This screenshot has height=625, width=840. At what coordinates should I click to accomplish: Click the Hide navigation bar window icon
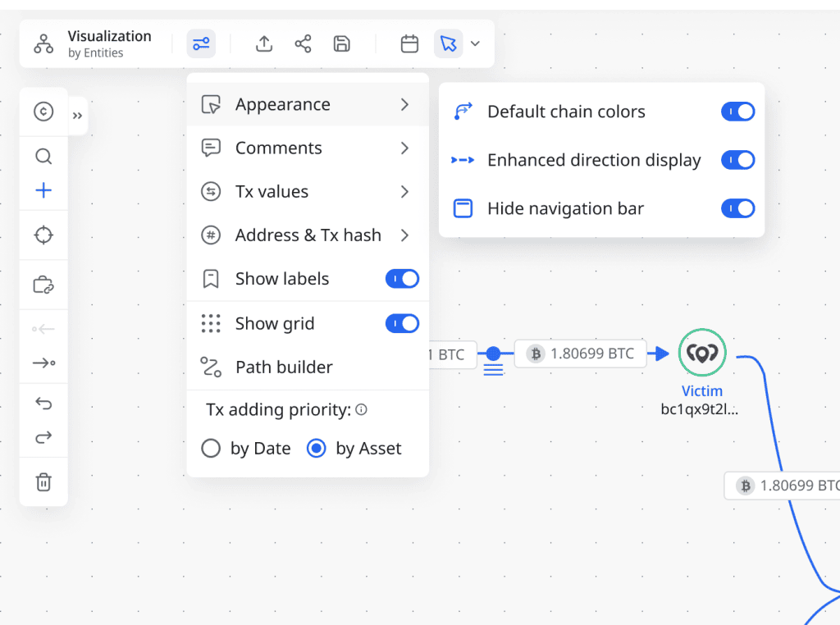(463, 208)
